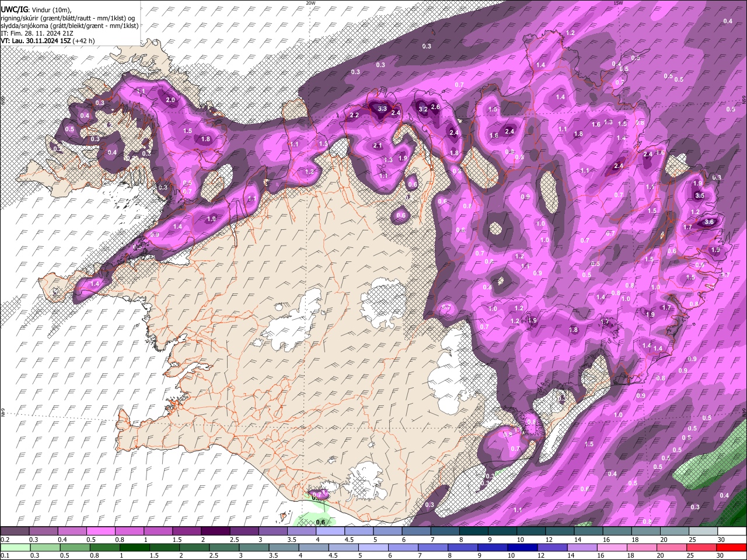747x560 pixels.
Task: Pick the top legend swatch between 0.2 and 0.3
Action: (15, 531)
